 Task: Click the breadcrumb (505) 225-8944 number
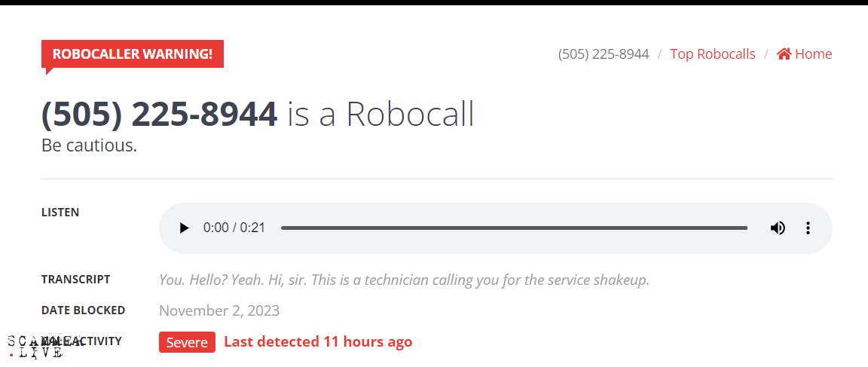(x=604, y=54)
